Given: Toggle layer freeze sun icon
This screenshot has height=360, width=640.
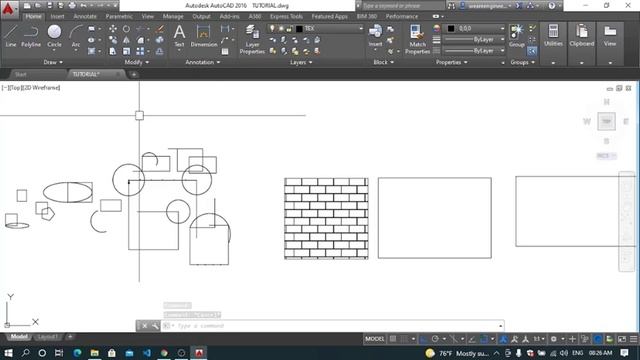Looking at the screenshot, I should coord(281,29).
